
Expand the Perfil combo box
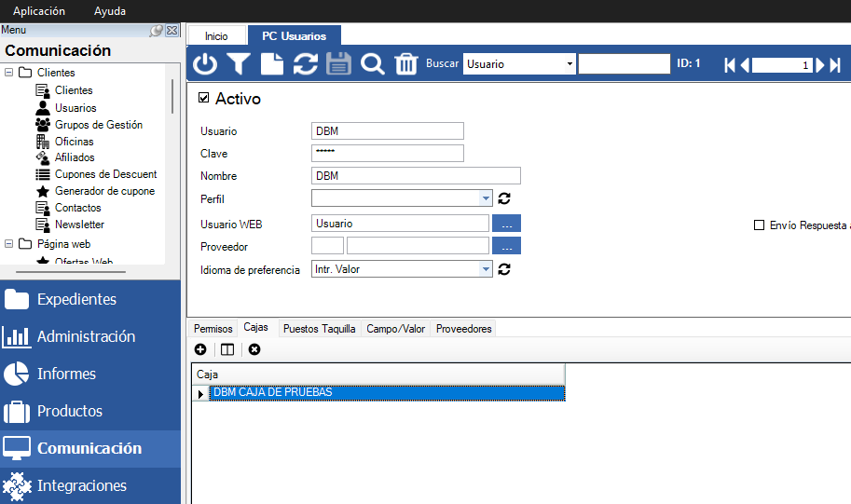click(x=486, y=198)
